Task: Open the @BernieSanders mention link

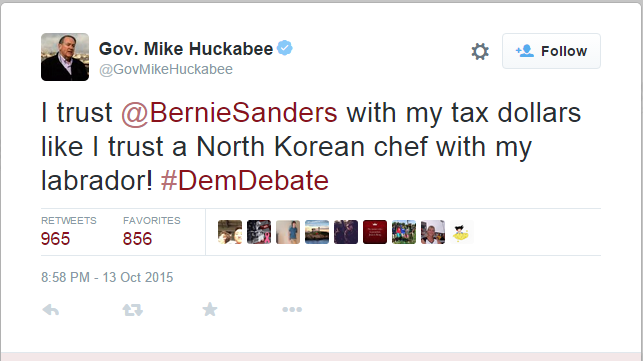Action: pos(229,112)
